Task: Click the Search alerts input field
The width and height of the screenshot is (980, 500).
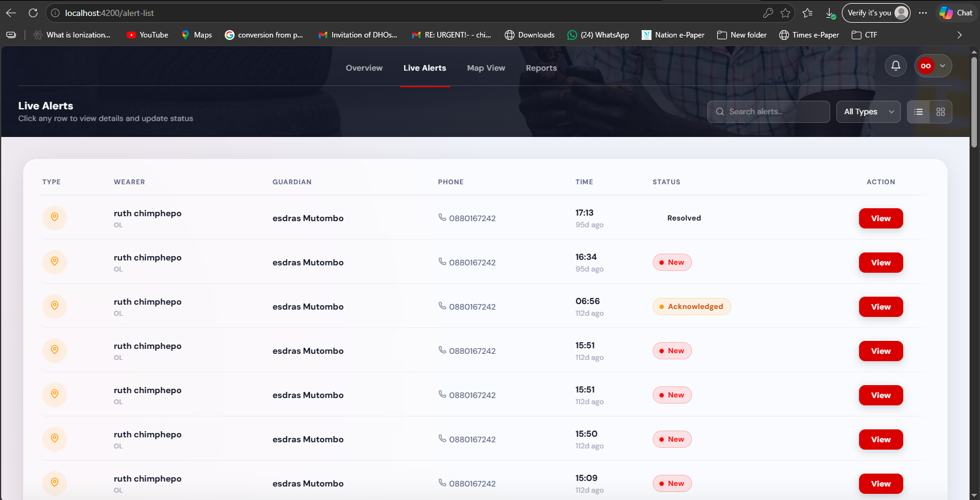Action: [769, 112]
